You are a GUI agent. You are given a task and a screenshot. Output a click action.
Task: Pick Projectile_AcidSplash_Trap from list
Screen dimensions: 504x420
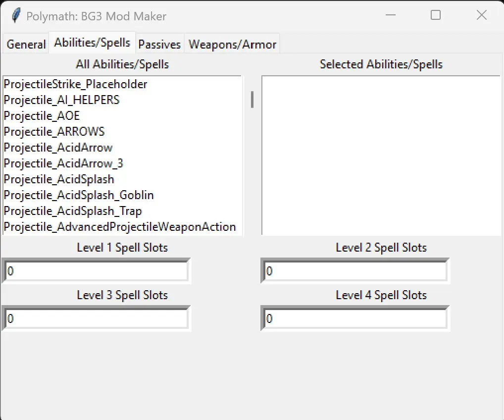122,211
